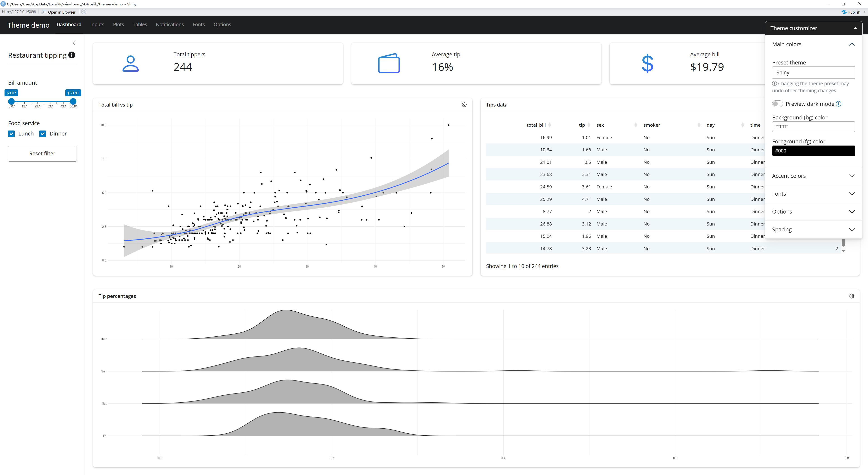This screenshot has height=475, width=868.
Task: Uncheck the Lunch checkbox
Action: [x=12, y=134]
